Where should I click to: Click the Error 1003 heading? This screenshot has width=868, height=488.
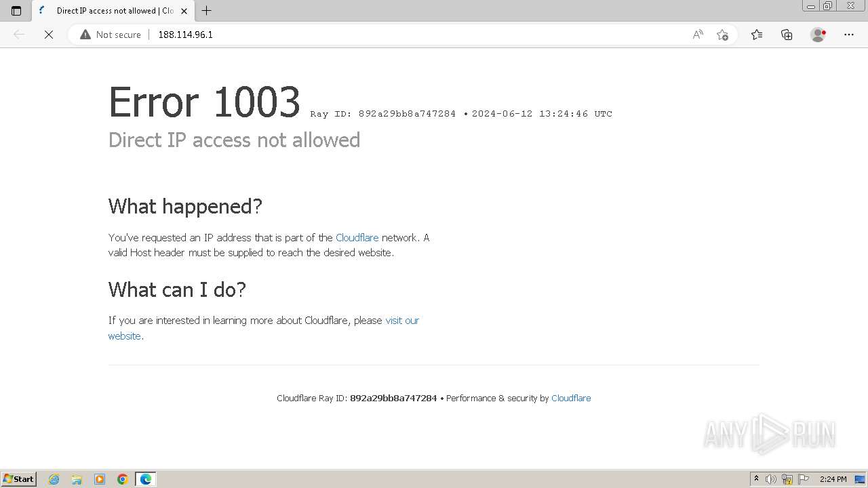(204, 102)
